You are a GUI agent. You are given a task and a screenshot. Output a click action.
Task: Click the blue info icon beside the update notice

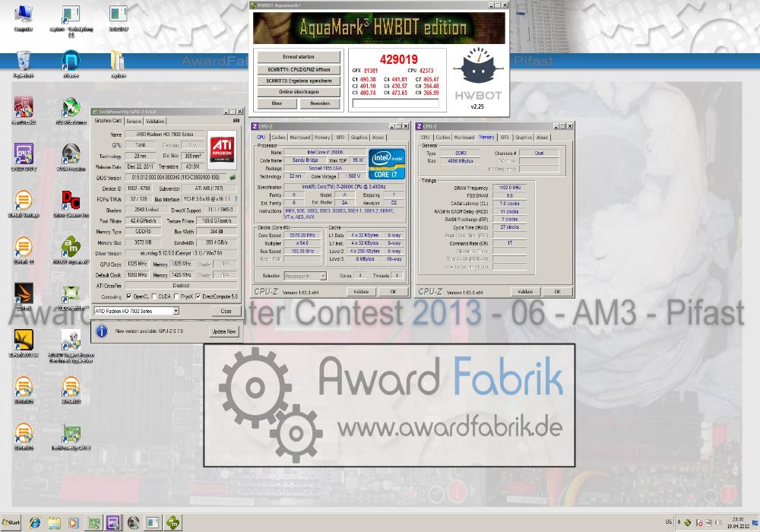pos(102,331)
